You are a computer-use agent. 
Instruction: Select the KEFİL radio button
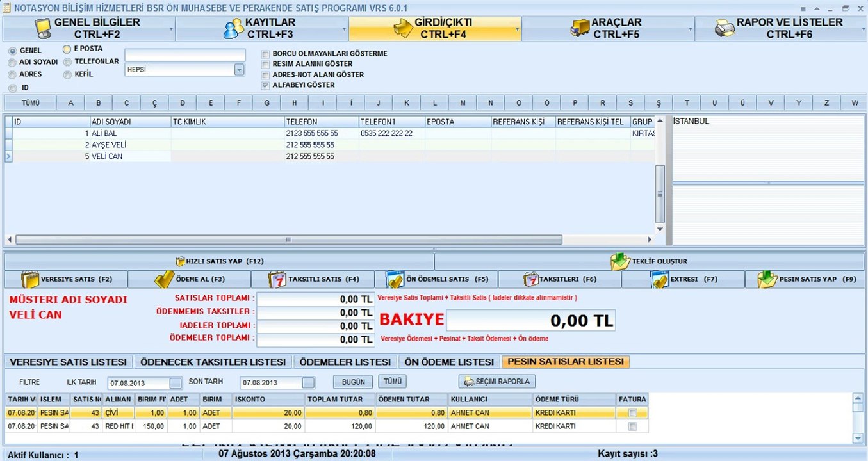pyautogui.click(x=67, y=74)
